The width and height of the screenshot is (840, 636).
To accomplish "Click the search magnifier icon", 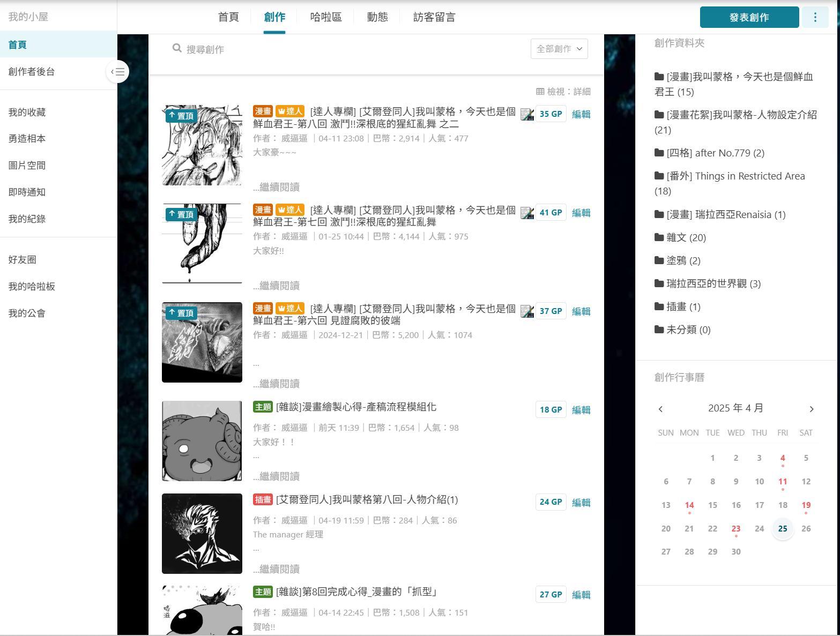I will pyautogui.click(x=177, y=48).
